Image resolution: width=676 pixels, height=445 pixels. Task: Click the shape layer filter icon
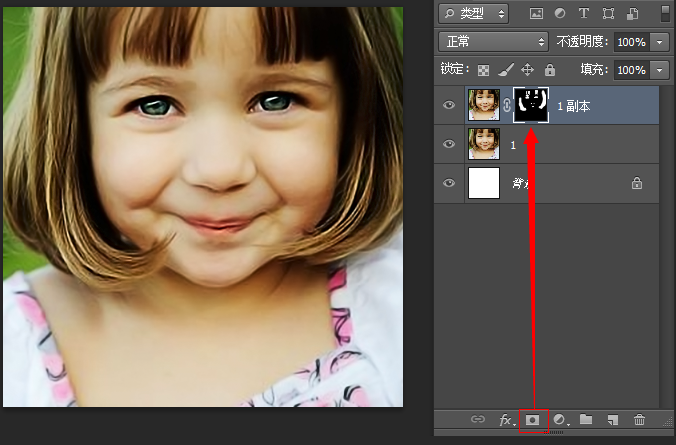(x=608, y=14)
